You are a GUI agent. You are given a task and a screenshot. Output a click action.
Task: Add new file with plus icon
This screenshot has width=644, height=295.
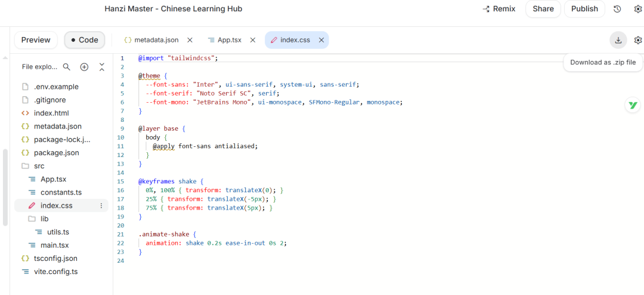click(84, 67)
